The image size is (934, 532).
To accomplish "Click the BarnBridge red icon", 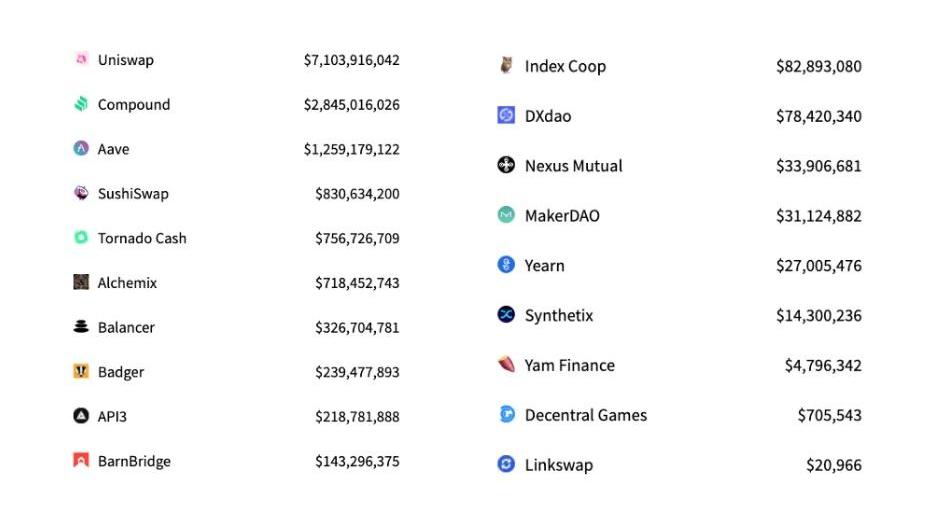I will point(81,461).
